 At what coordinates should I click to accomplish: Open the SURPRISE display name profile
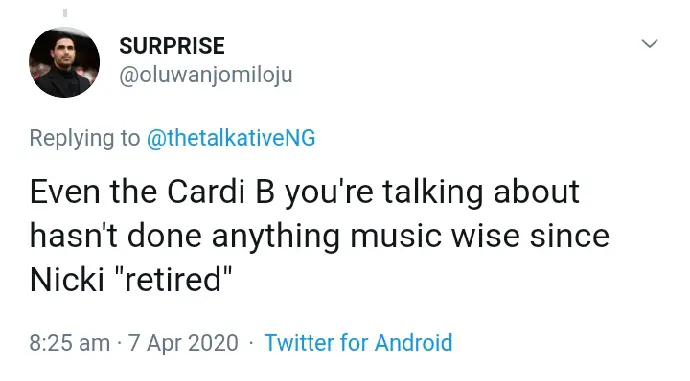172,46
